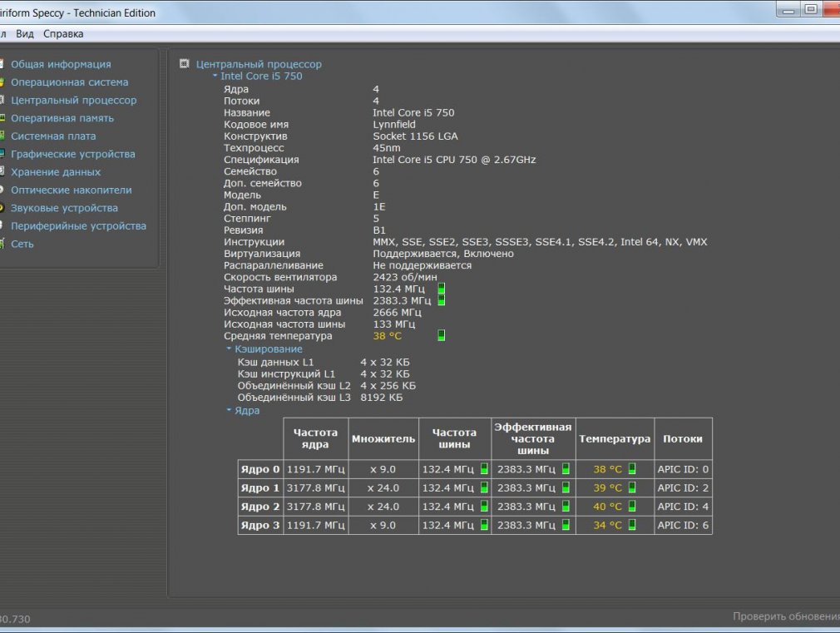Screen dimensions: 840x633
Task: Click green graph icon next to Частота шины 132.4 МГц
Action: [442, 289]
